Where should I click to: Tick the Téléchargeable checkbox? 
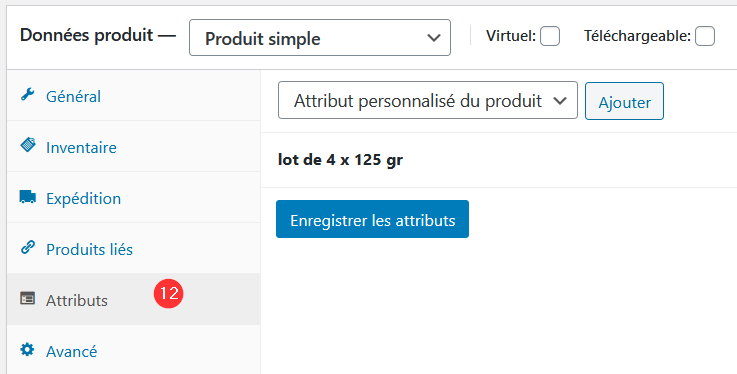705,36
